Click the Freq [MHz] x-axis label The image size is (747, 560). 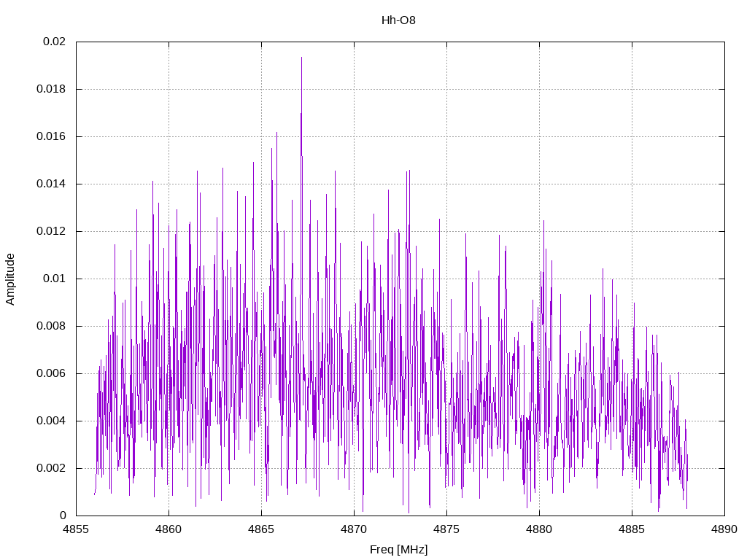pos(398,550)
